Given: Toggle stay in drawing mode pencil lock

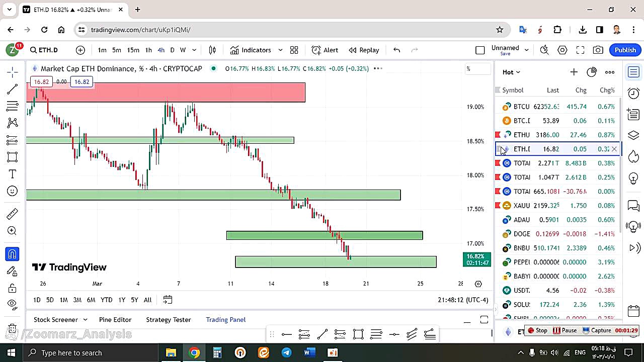Looking at the screenshot, I should click(13, 271).
